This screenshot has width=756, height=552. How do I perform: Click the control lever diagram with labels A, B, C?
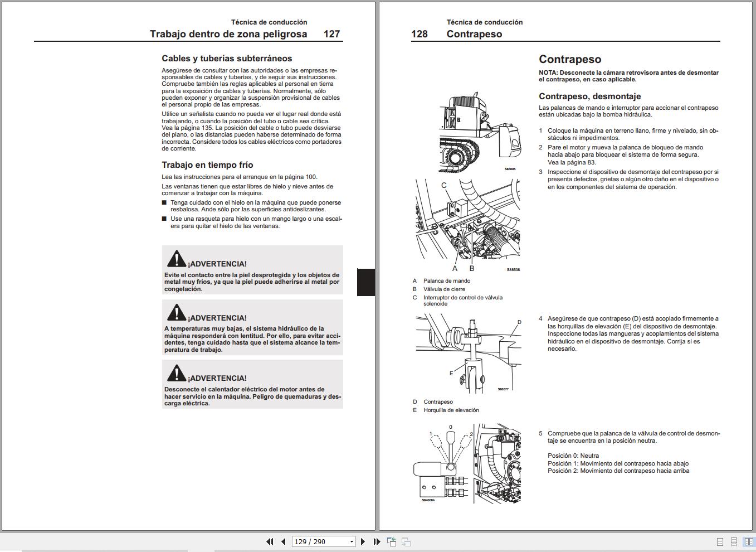click(x=468, y=226)
